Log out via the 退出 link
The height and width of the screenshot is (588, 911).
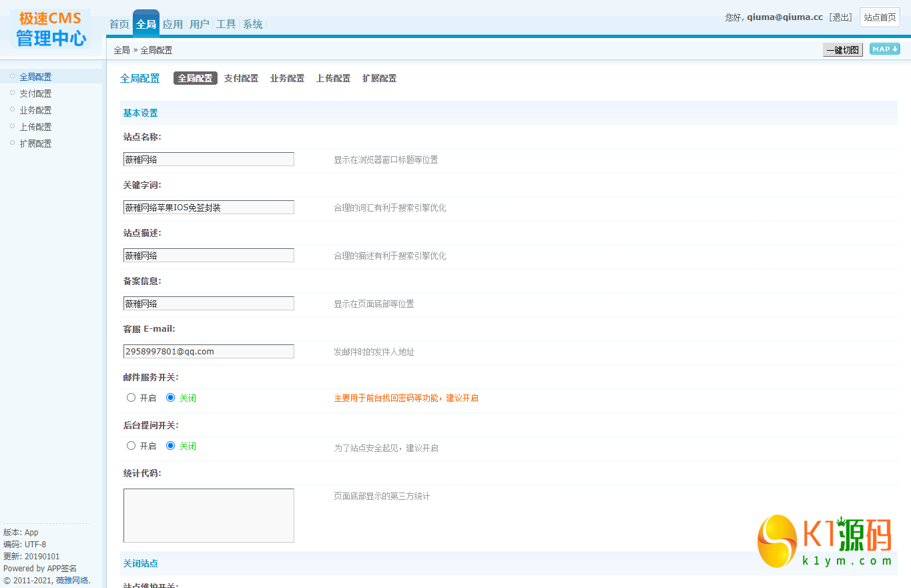(x=840, y=17)
